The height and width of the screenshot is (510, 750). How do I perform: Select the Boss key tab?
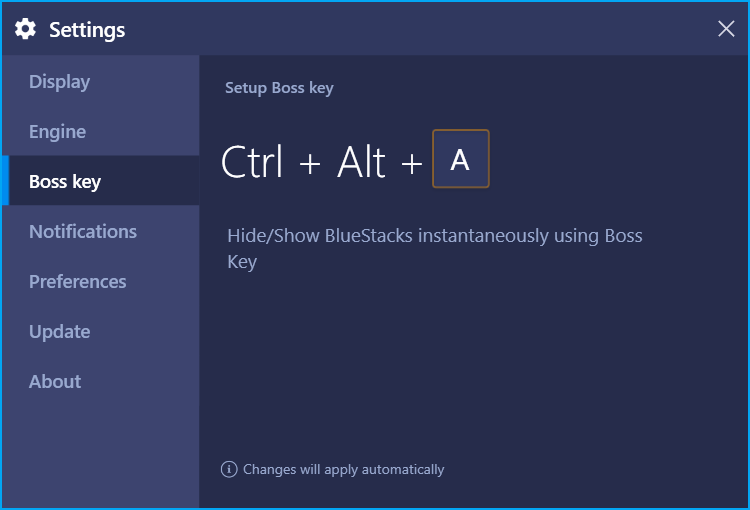(x=100, y=181)
